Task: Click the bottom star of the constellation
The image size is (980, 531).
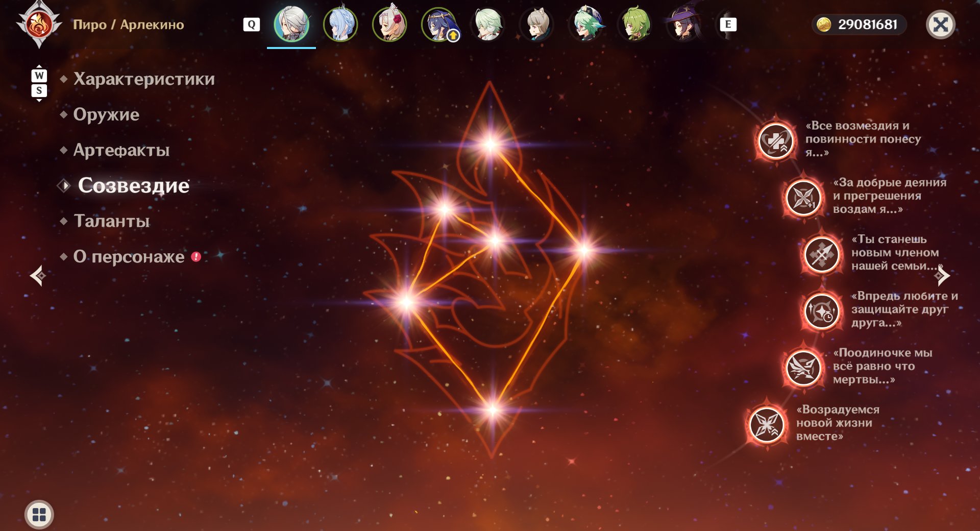Action: tap(493, 409)
